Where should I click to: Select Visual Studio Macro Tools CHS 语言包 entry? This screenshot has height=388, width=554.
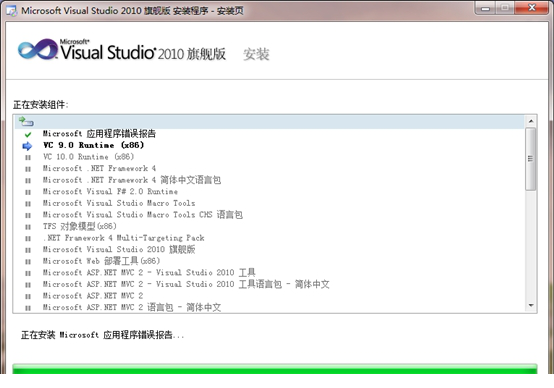143,214
